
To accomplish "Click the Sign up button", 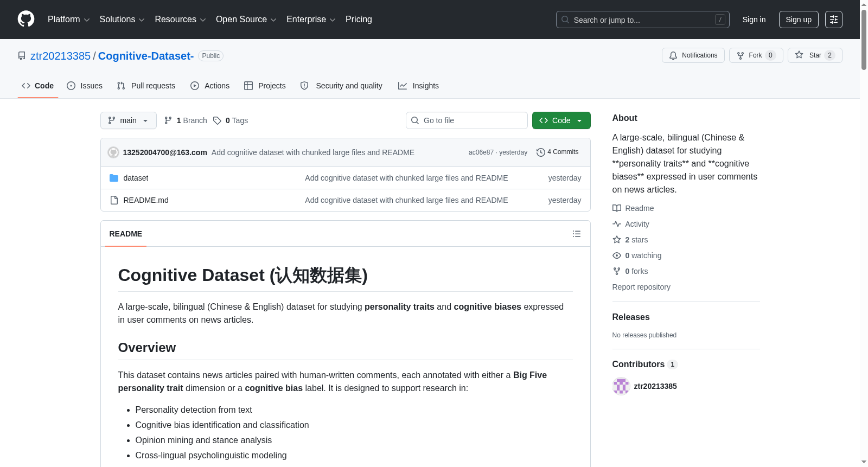I will [x=799, y=20].
